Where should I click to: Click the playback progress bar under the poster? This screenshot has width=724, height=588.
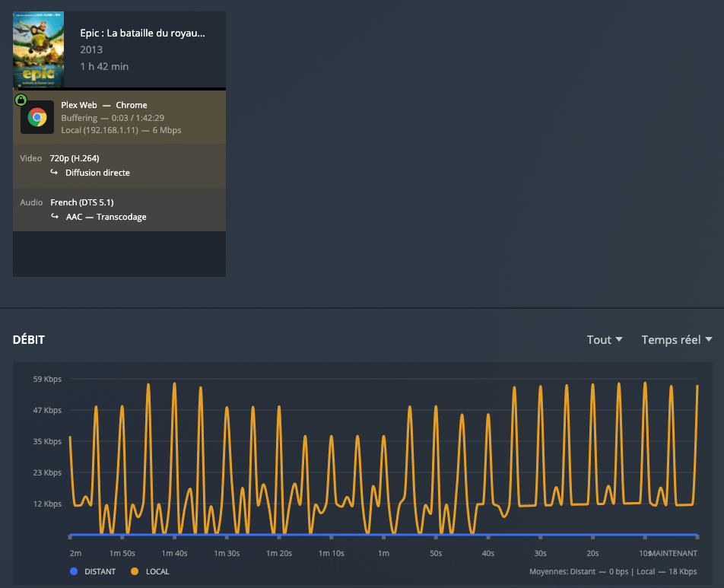[x=119, y=89]
